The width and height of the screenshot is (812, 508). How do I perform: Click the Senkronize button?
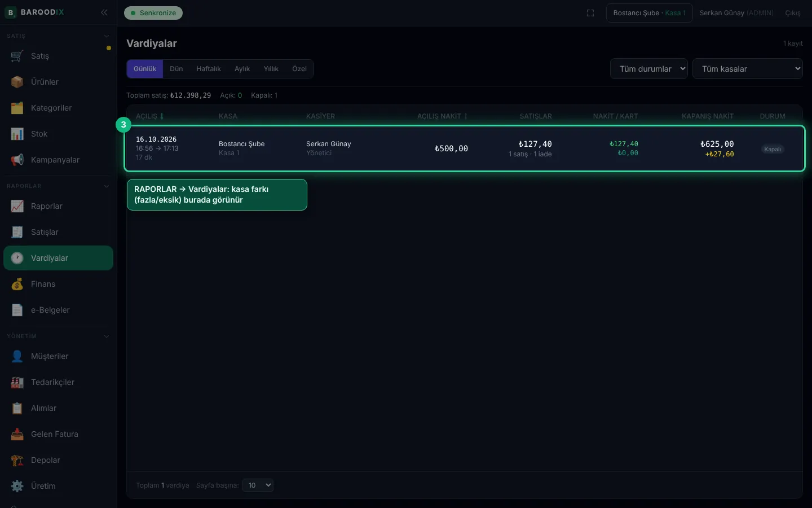pos(153,13)
